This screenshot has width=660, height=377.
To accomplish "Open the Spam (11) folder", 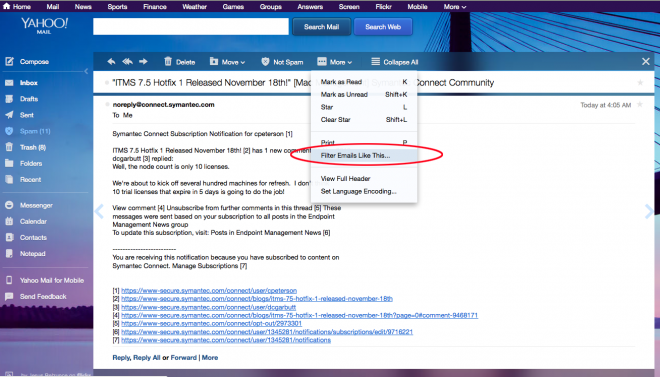I will pos(35,131).
